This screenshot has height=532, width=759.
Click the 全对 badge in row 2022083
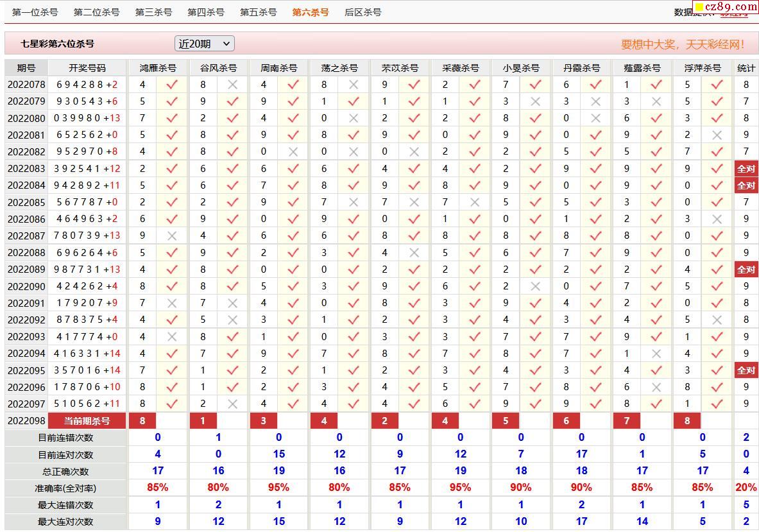point(746,169)
